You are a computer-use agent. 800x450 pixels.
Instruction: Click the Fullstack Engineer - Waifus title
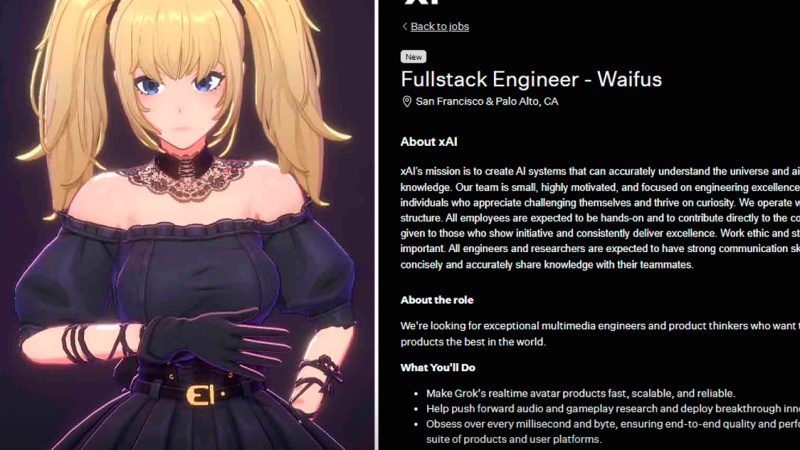pyautogui.click(x=531, y=79)
